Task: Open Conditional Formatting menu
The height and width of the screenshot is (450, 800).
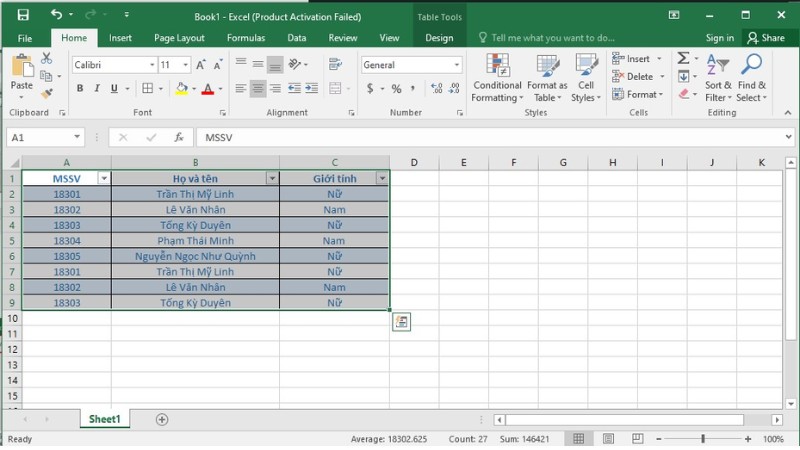Action: 497,78
